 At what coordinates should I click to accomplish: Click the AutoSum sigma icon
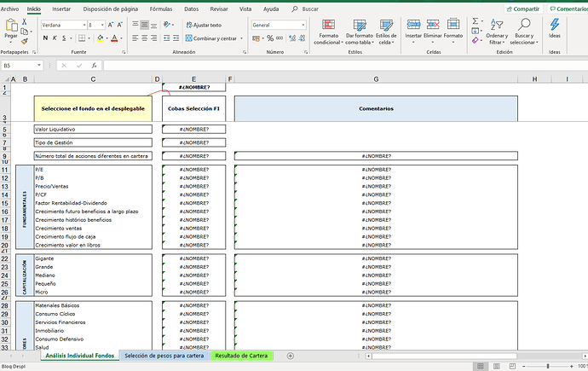pos(476,21)
